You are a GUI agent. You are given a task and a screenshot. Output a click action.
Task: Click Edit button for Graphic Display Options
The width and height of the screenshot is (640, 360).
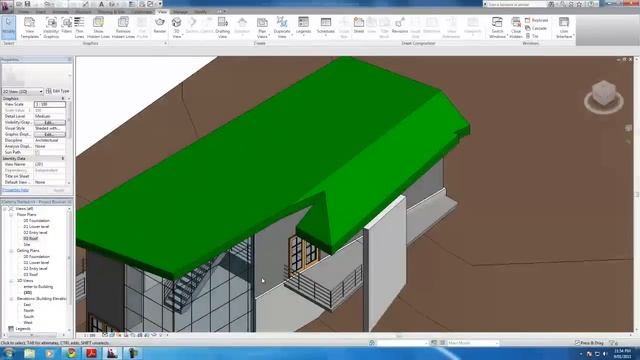[49, 134]
